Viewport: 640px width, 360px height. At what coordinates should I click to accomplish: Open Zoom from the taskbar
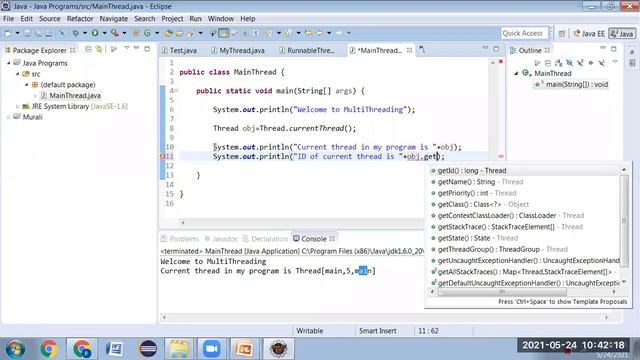pos(211,349)
